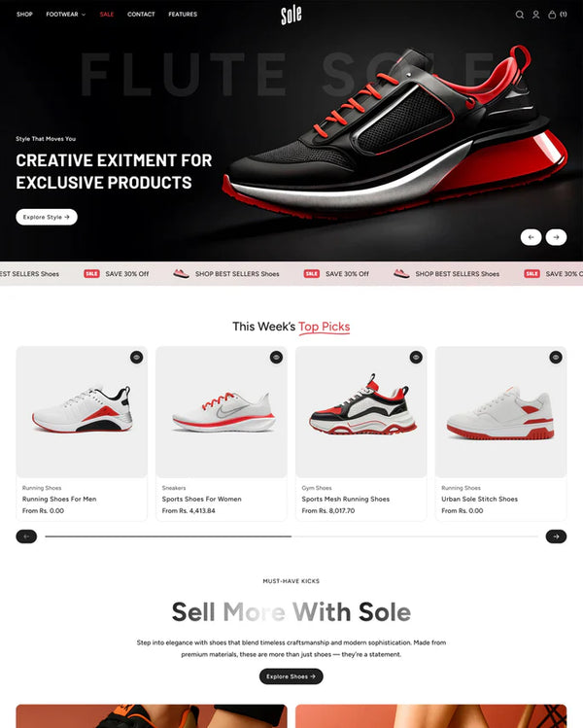Go to next hero slide arrow

coord(556,237)
